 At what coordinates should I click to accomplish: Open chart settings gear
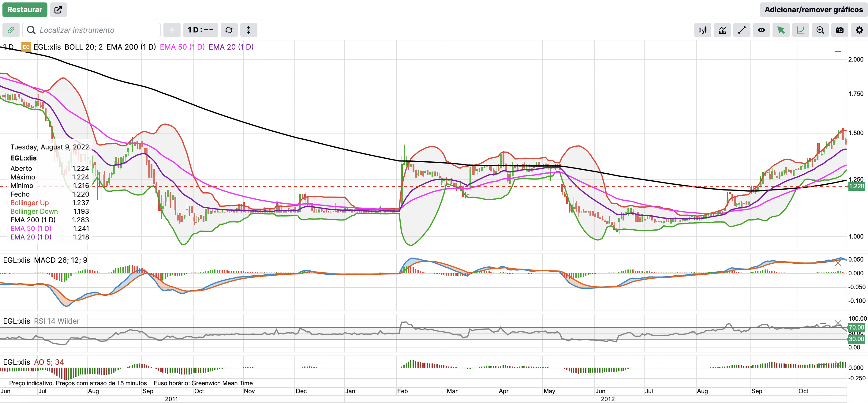(859, 30)
